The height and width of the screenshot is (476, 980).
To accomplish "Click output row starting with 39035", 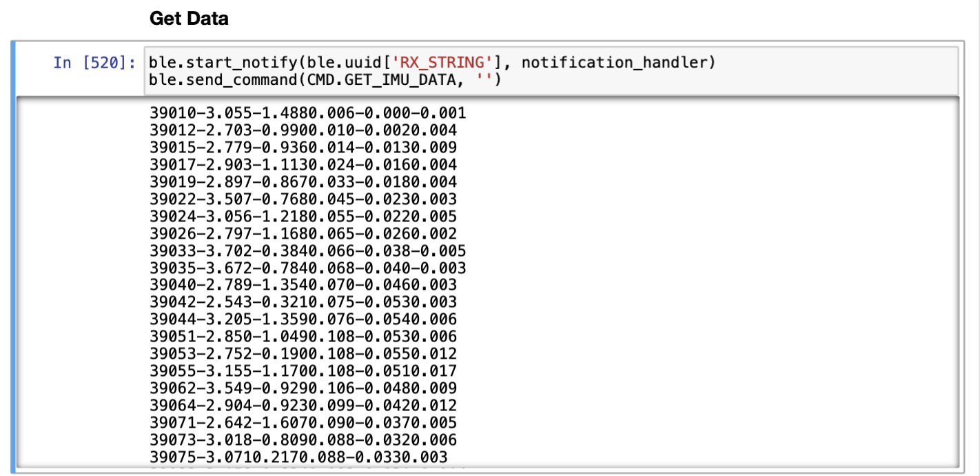I will pos(307,268).
